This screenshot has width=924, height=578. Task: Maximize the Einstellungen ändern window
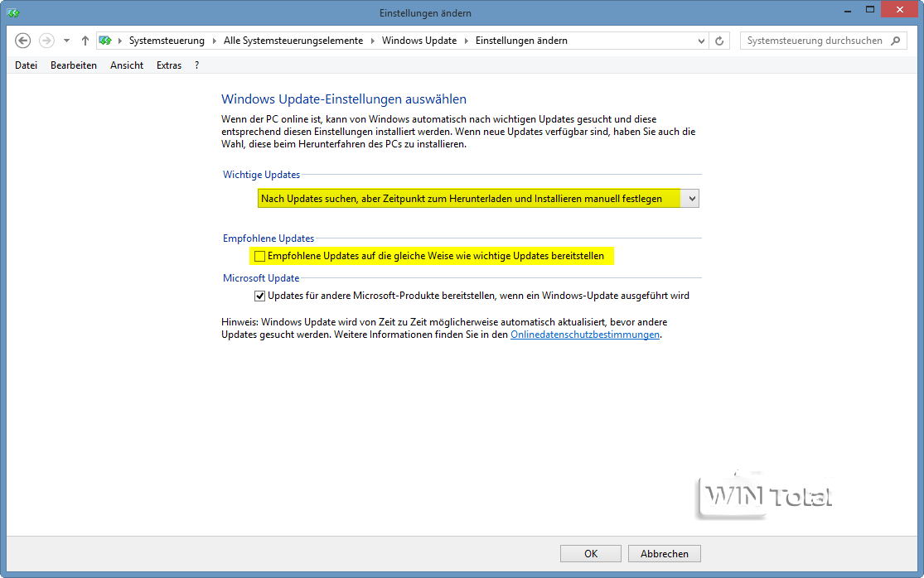[x=870, y=11]
